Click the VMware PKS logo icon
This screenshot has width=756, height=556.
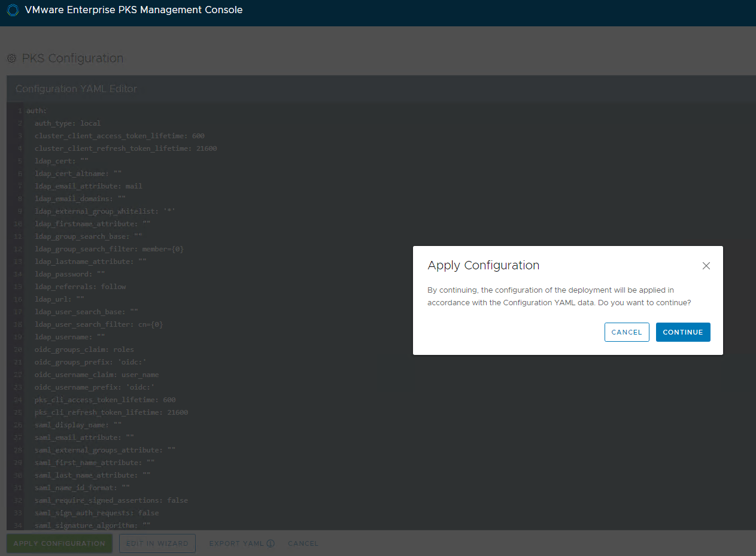(x=13, y=10)
